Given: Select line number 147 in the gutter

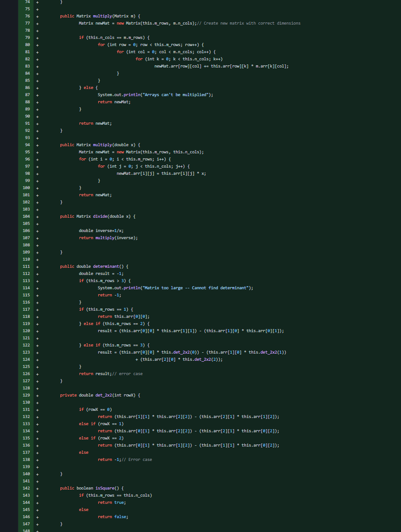Looking at the screenshot, I should click(26, 524).
